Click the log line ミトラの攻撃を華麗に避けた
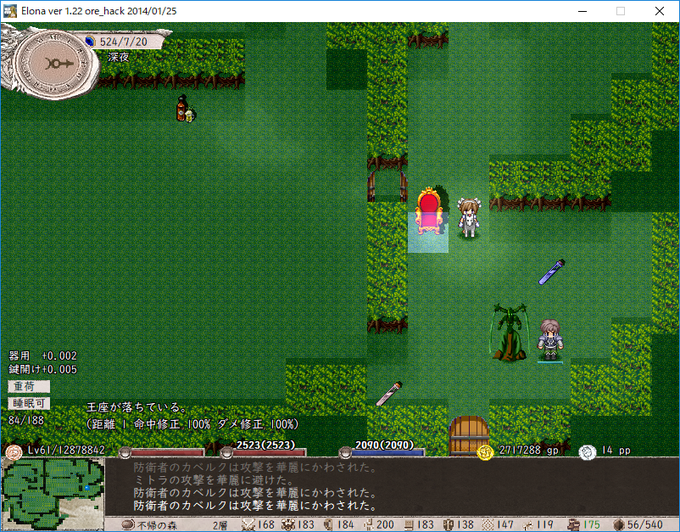 pyautogui.click(x=214, y=480)
